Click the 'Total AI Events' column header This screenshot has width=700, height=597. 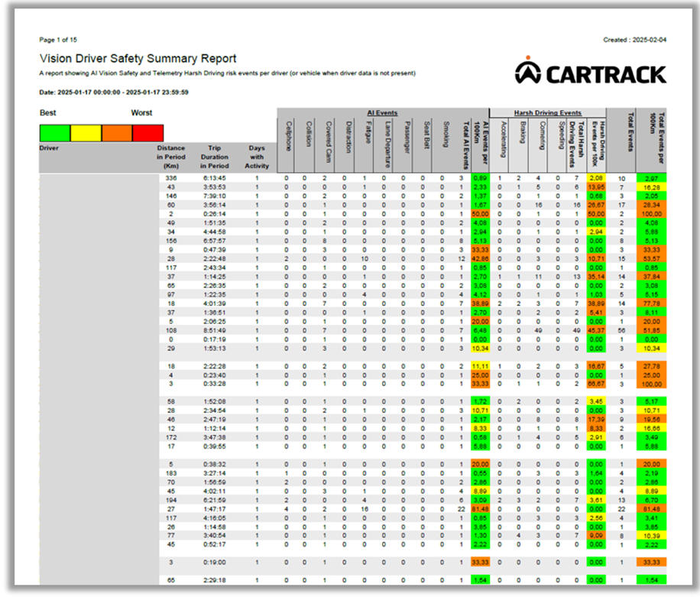pyautogui.click(x=465, y=145)
